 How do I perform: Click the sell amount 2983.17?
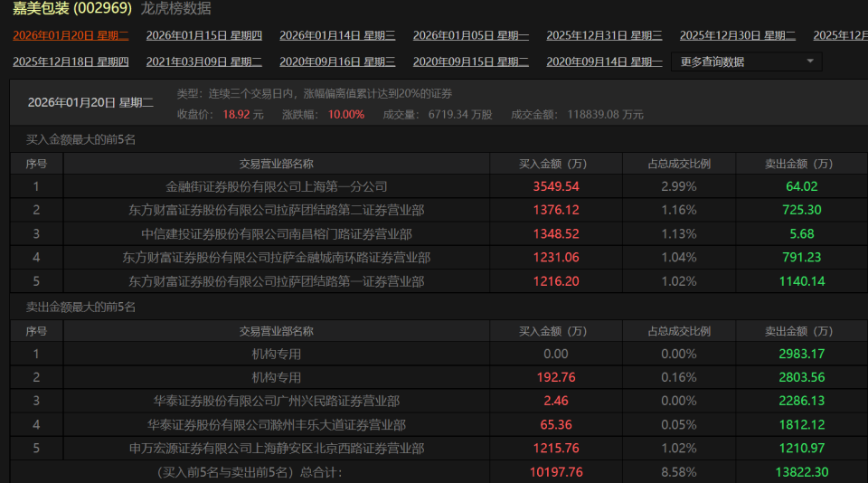coord(802,354)
